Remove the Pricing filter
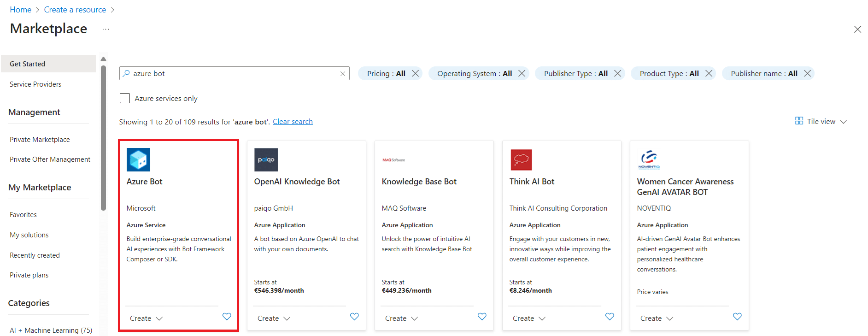868x336 pixels. pos(415,73)
